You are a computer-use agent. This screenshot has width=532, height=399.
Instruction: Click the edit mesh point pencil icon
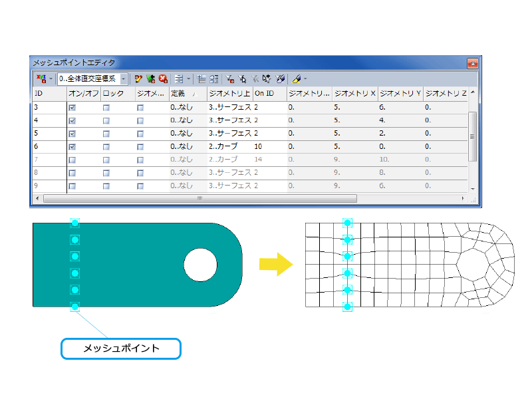pyautogui.click(x=138, y=79)
